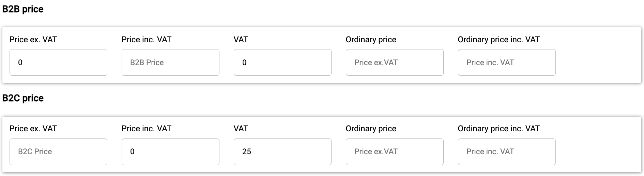Click the B2C Price ex. VAT input field
This screenshot has width=644, height=176.
[x=58, y=152]
